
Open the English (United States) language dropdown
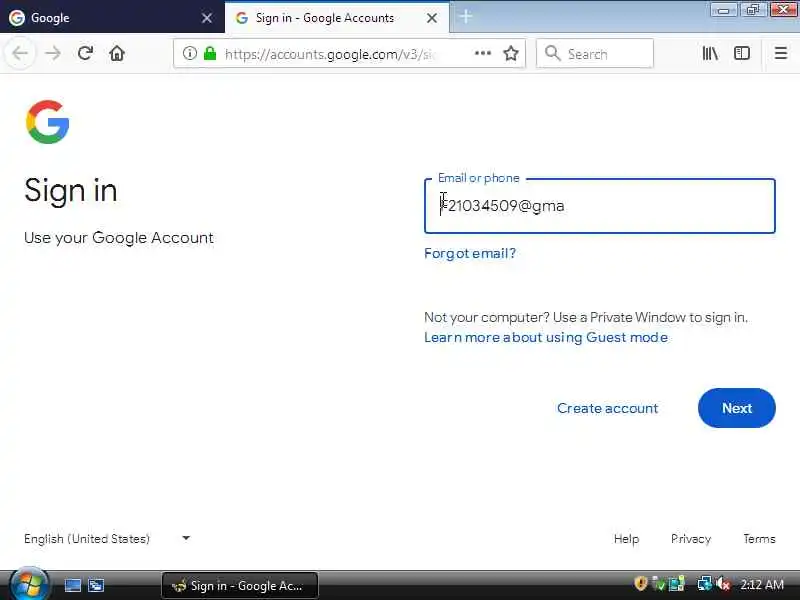click(107, 539)
